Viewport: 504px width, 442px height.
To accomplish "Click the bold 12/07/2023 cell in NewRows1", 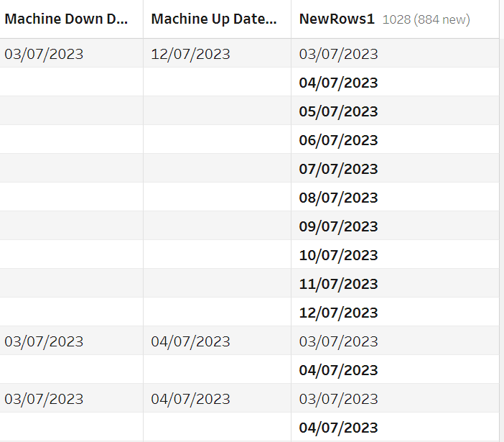I will pos(338,313).
